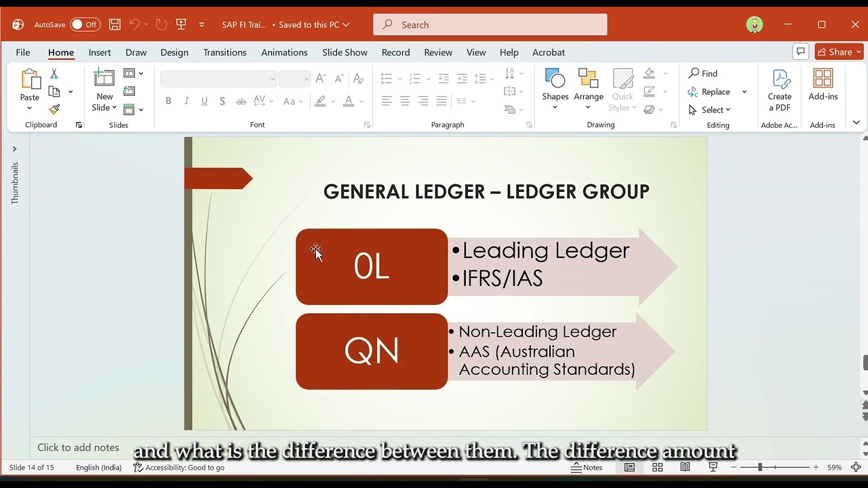Click the Share button
868x488 pixels.
point(840,52)
